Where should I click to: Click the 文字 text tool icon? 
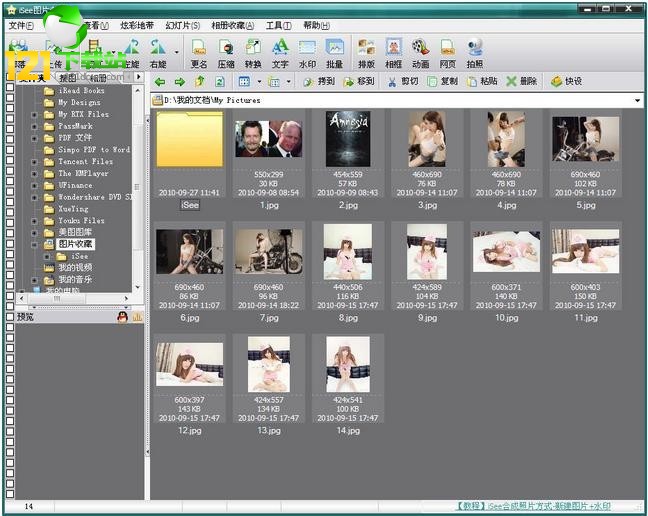tap(280, 51)
